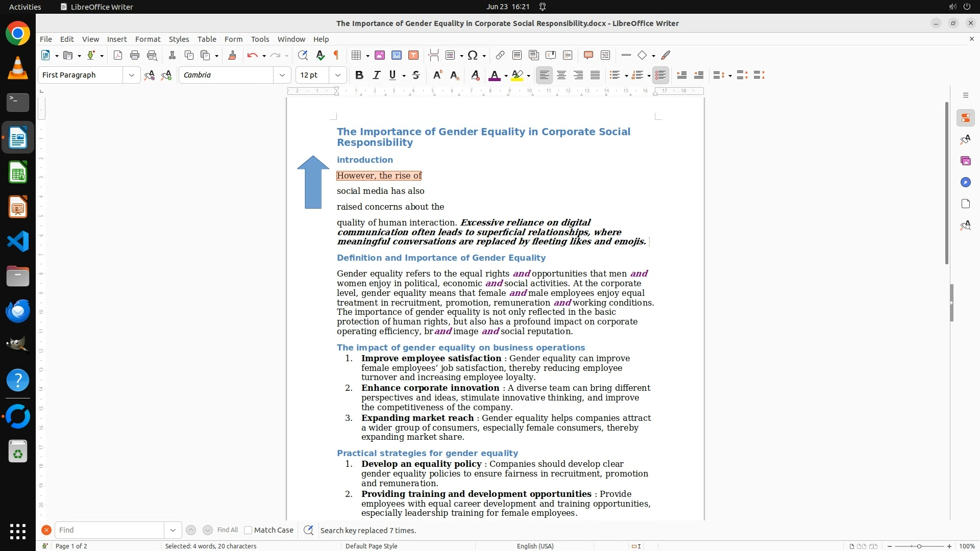The image size is (980, 551).
Task: Click Insert Special Character omega icon
Action: [473, 55]
